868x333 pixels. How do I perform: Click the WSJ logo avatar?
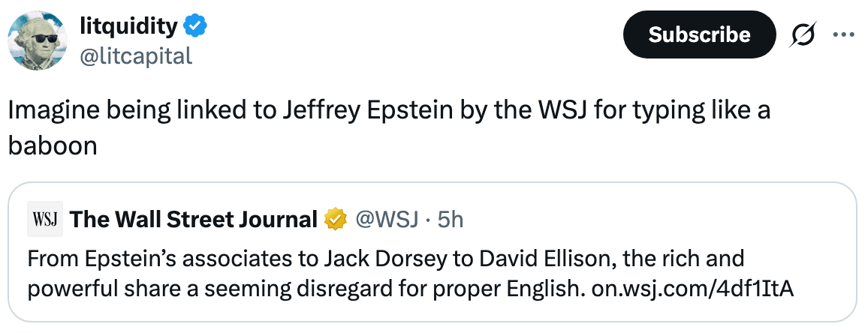point(46,219)
